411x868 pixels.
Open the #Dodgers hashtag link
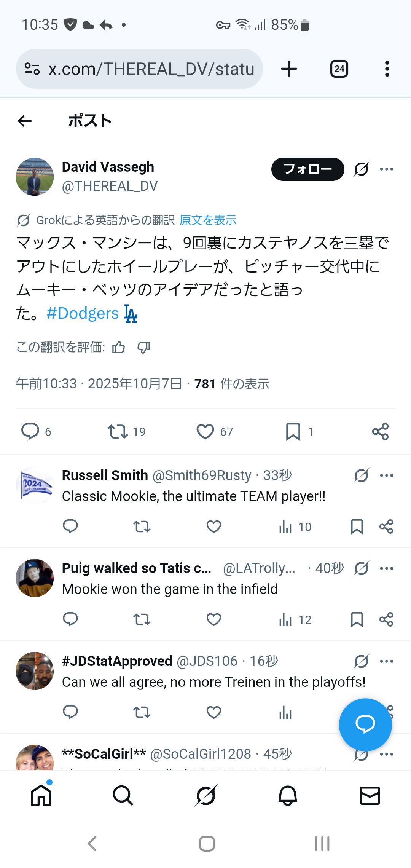[x=83, y=313]
